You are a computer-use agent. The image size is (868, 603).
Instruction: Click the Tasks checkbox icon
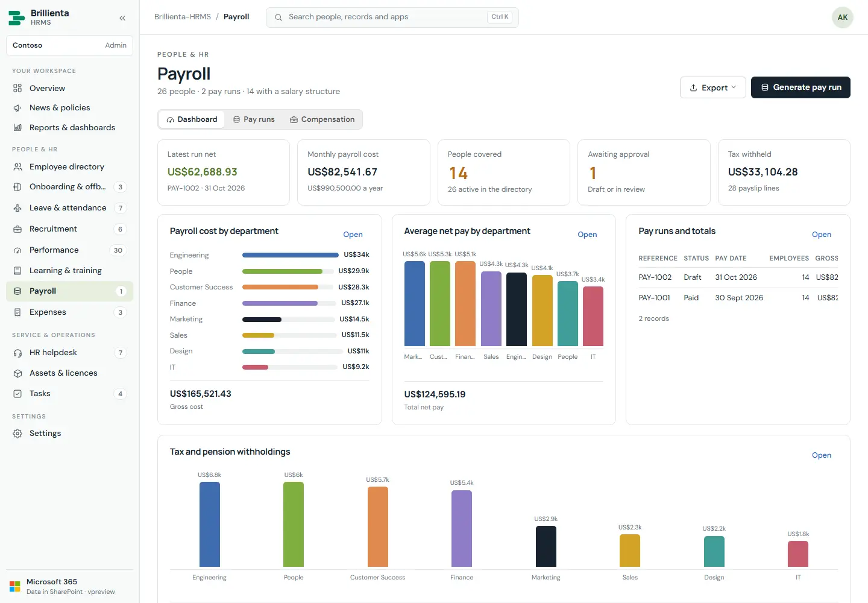click(17, 394)
